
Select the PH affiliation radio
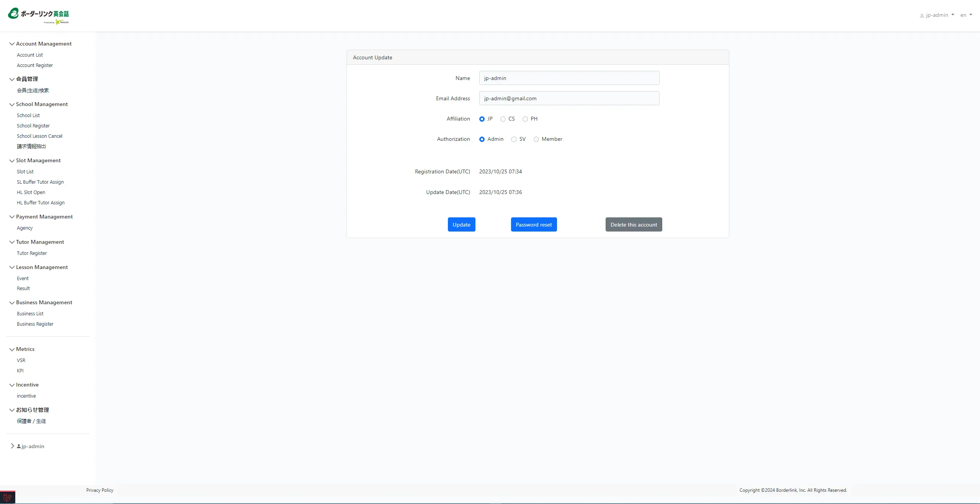point(525,119)
